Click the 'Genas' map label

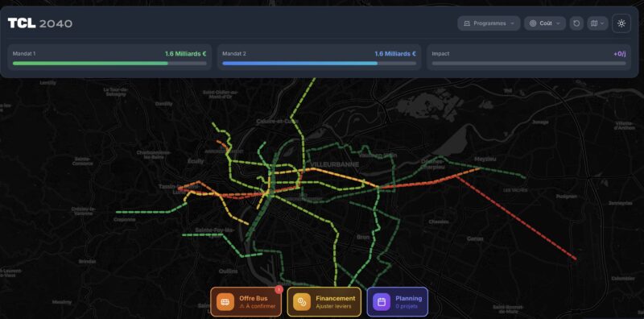click(x=475, y=238)
